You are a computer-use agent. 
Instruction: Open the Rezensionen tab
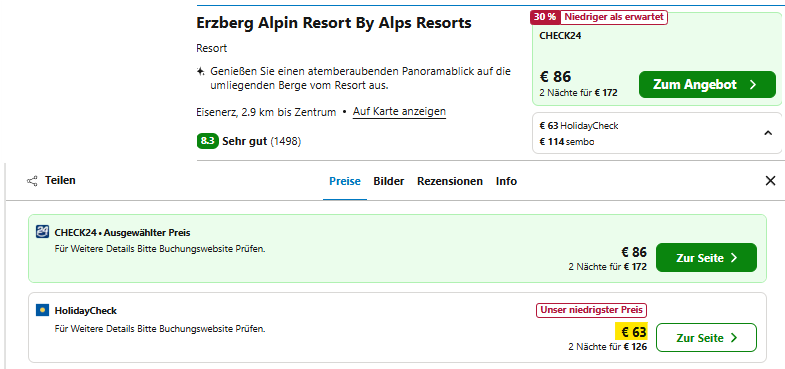450,181
